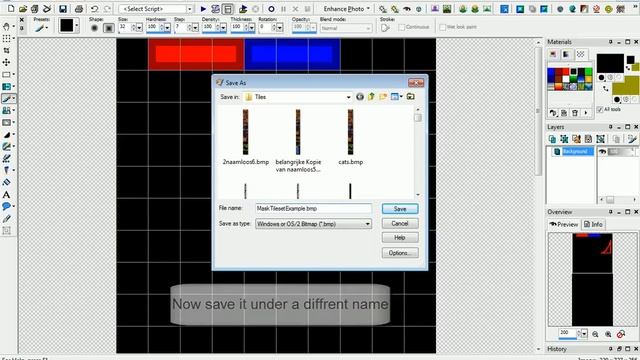
Task: Click the Start Script Recording circle icon
Action: [x=271, y=9]
